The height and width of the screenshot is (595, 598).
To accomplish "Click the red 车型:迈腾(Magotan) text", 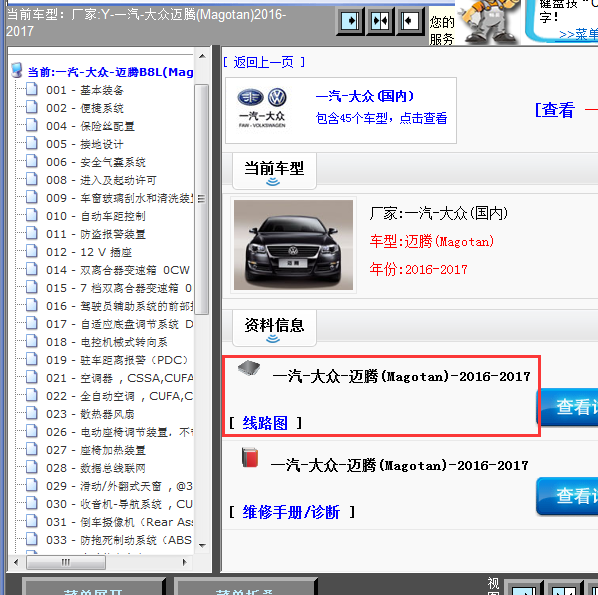I will [432, 241].
